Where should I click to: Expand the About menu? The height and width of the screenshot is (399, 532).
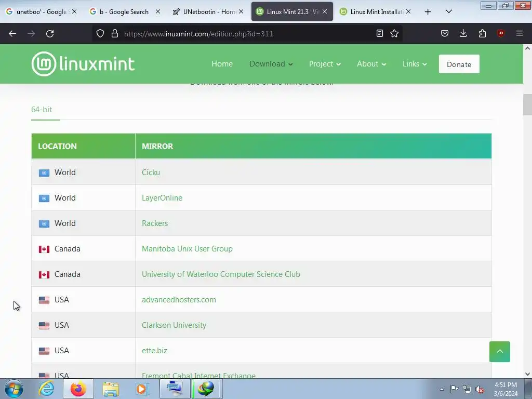pyautogui.click(x=371, y=64)
